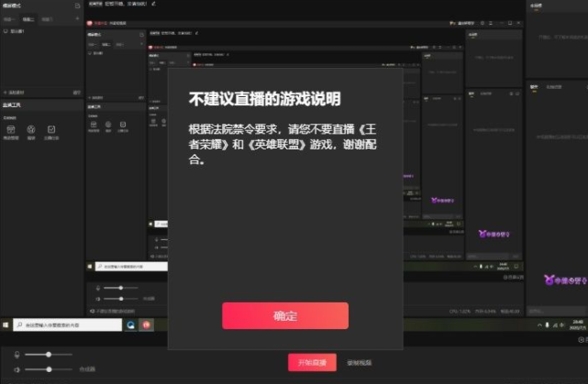Click the microphone volume slider handle
The width and height of the screenshot is (588, 384).
tap(49, 354)
